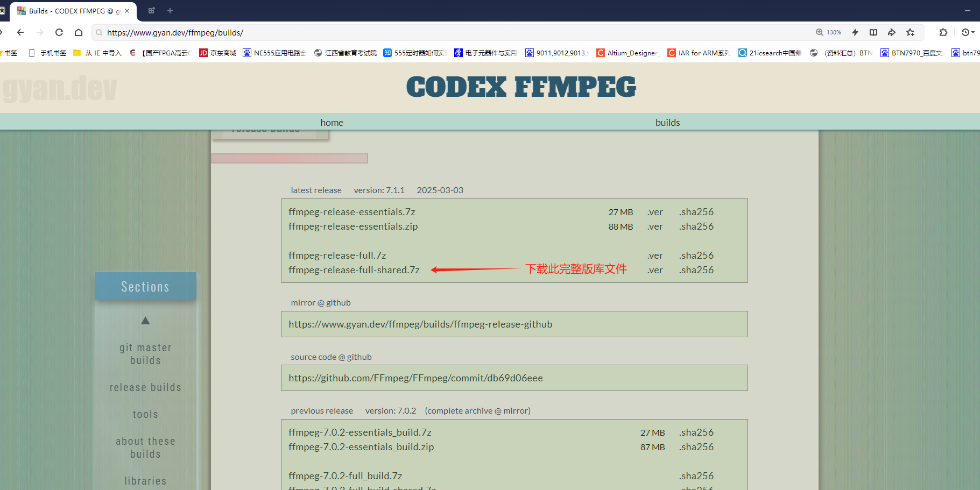The image size is (980, 490).
Task: Open the reader mode book icon
Action: [x=873, y=32]
